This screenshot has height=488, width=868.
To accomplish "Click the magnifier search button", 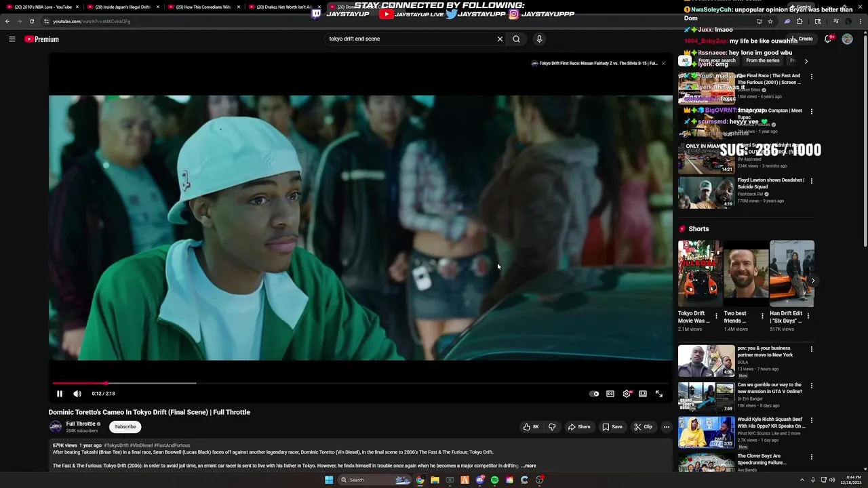I will [x=517, y=39].
